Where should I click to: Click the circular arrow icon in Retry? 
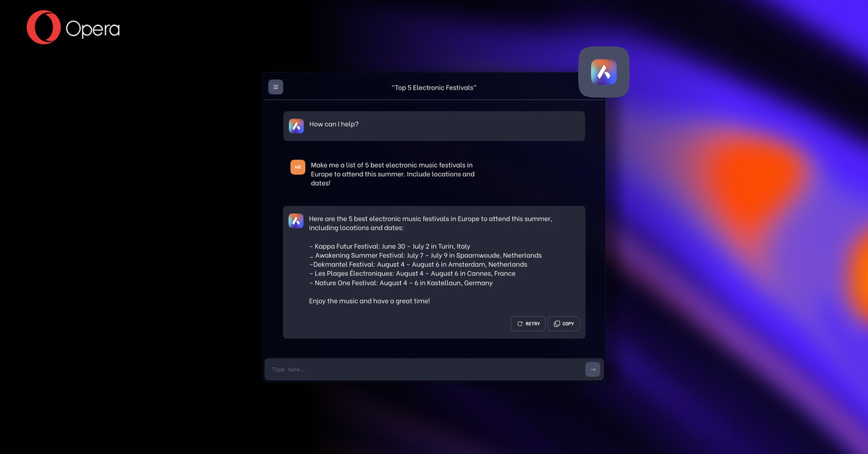coord(519,324)
